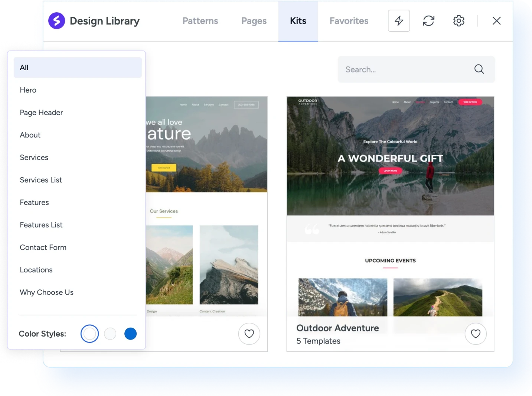Switch to the Patterns tab
This screenshot has width=532, height=396.
click(200, 21)
